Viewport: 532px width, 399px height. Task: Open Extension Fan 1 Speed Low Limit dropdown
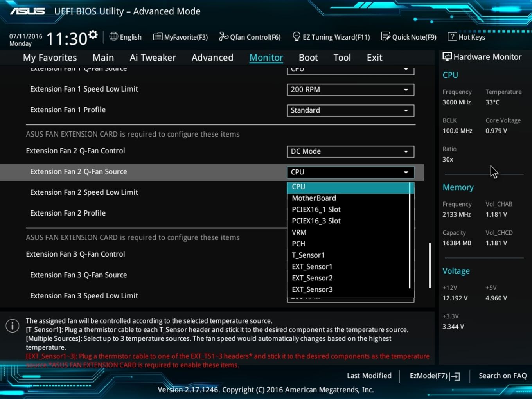tap(350, 90)
